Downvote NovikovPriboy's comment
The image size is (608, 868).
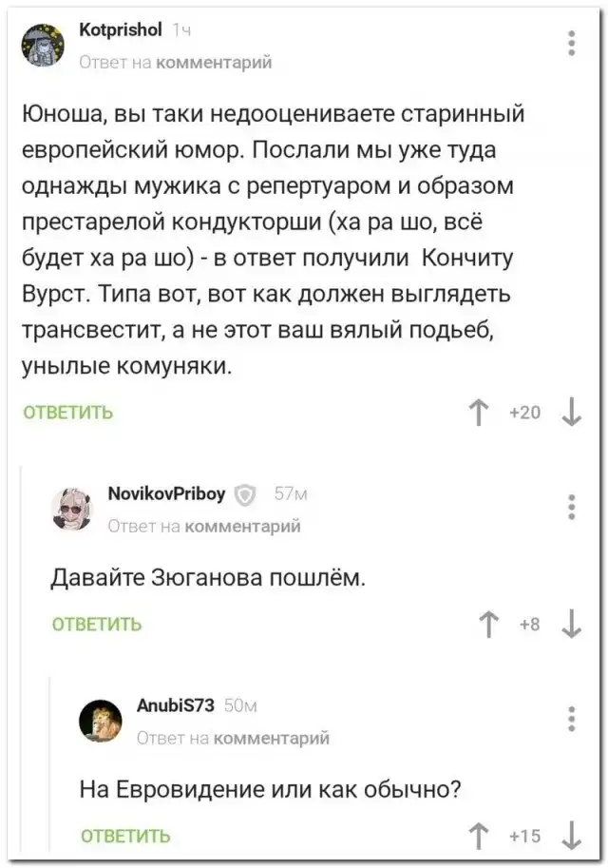point(572,624)
